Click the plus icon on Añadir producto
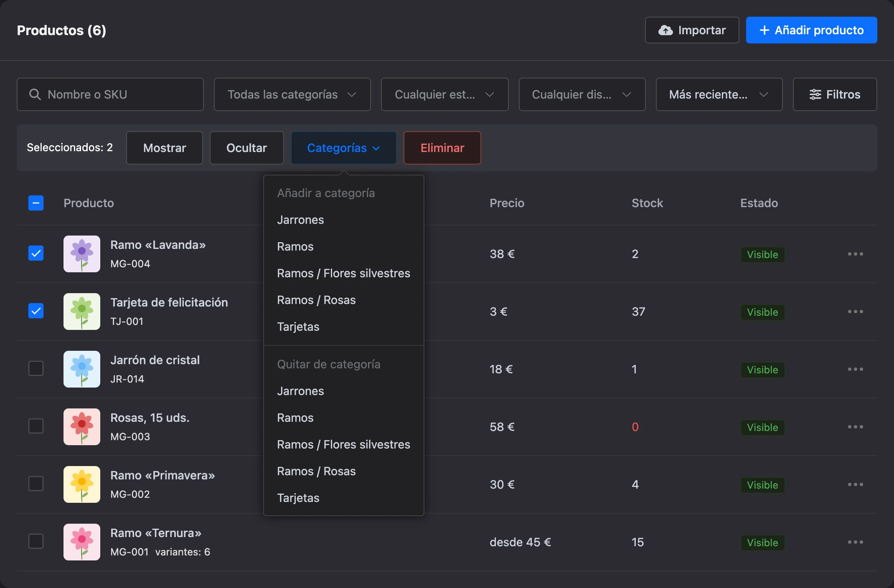894x588 pixels. [x=764, y=30]
